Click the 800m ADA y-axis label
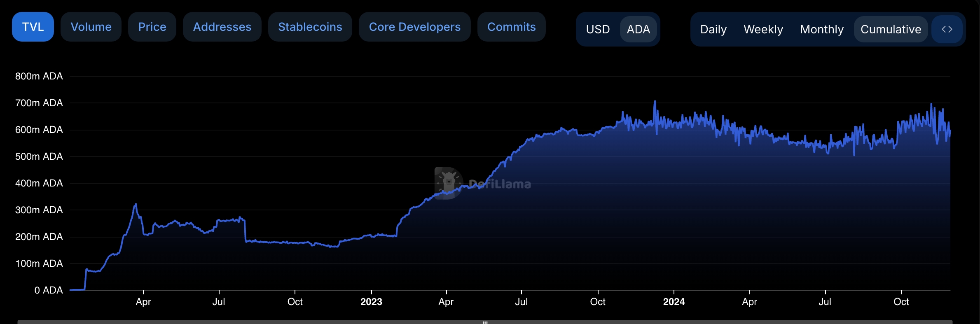The width and height of the screenshot is (980, 324). click(39, 76)
